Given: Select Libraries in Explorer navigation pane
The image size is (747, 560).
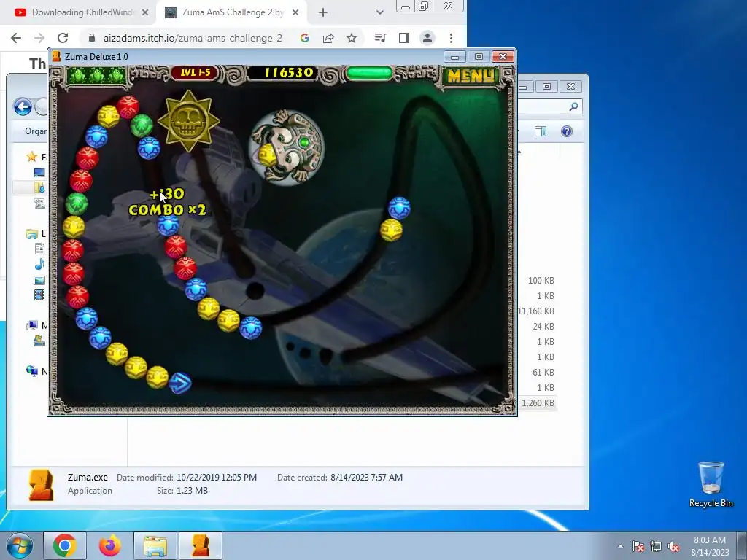Looking at the screenshot, I should click(32, 234).
